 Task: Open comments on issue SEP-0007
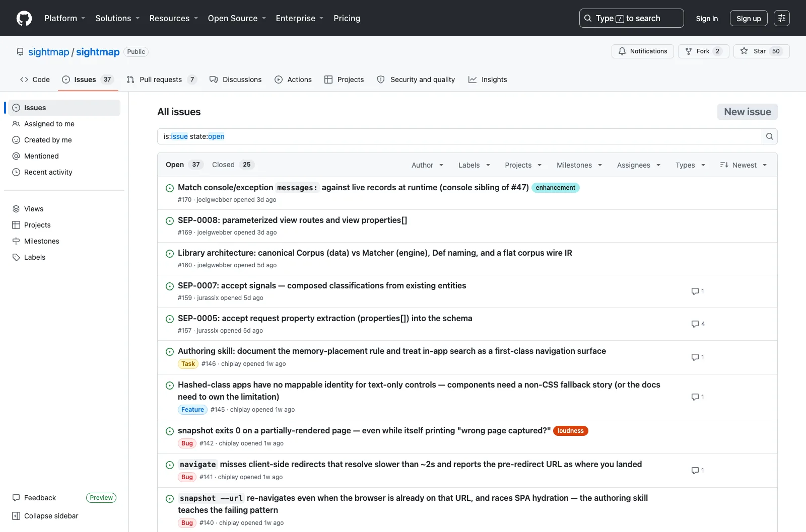point(698,291)
